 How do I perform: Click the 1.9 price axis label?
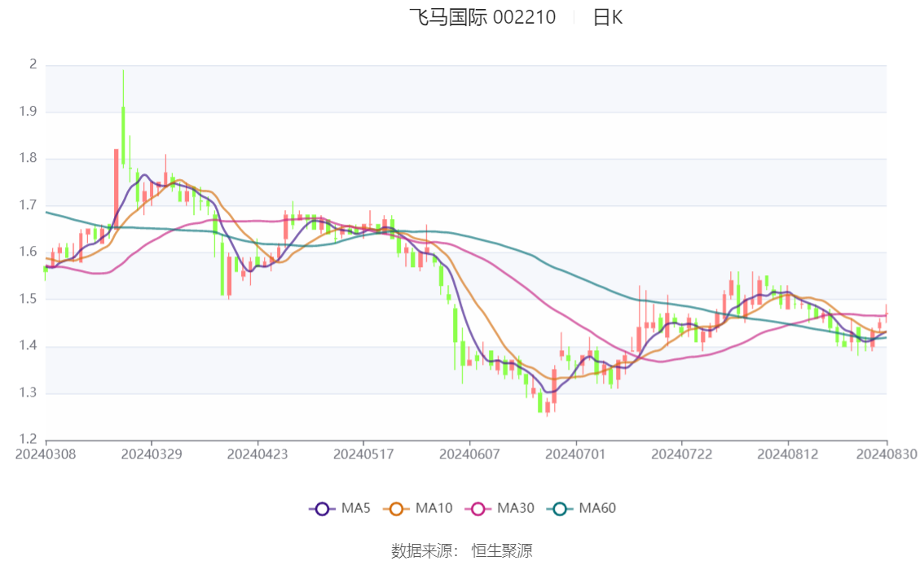(x=28, y=112)
